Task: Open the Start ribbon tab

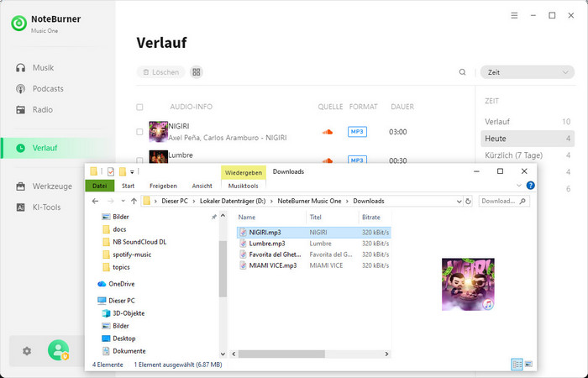Action: [128, 186]
